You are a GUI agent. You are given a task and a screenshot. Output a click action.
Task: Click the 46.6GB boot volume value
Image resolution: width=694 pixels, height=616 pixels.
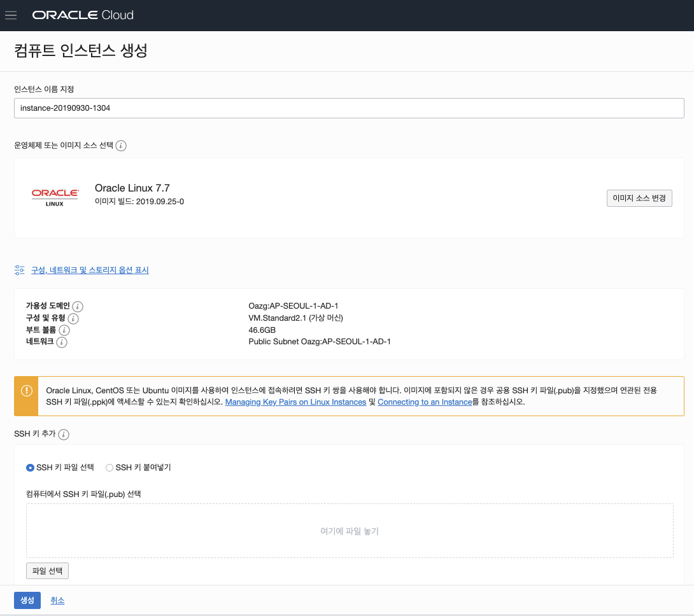click(x=262, y=330)
